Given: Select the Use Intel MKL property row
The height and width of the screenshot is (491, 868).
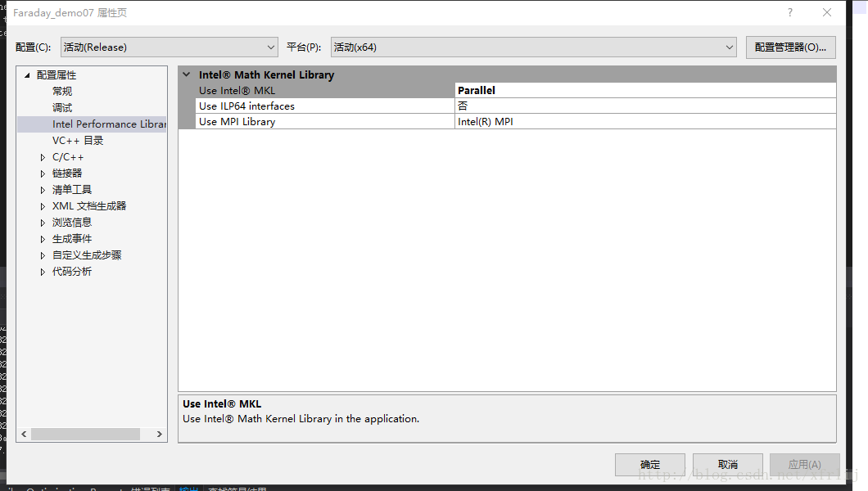Looking at the screenshot, I should (325, 91).
